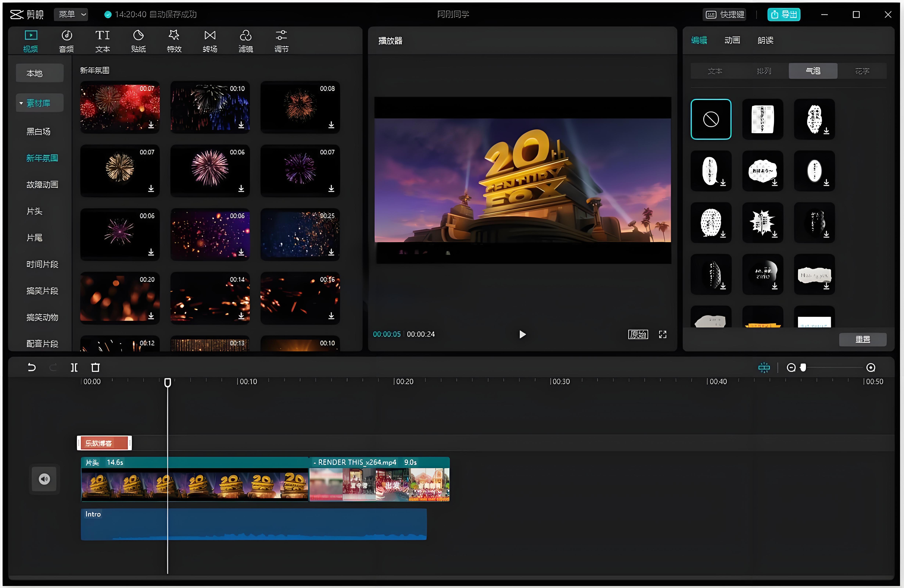Switch to the 花字 text style tab
This screenshot has height=588, width=904.
tap(862, 71)
